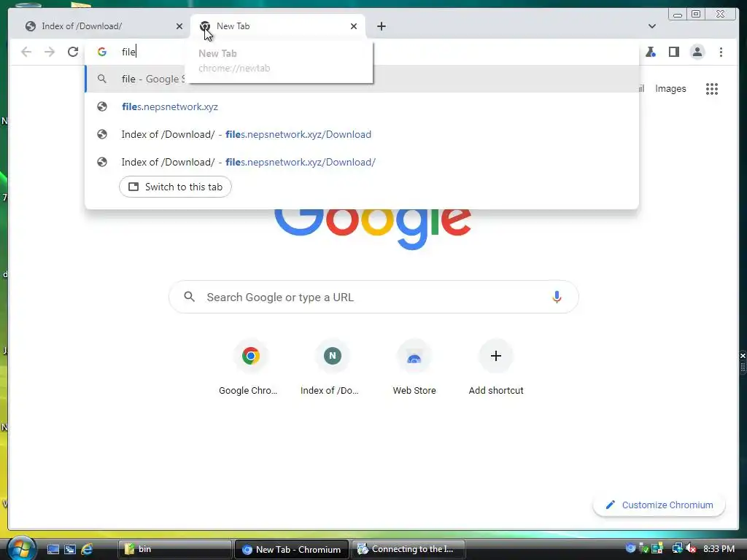
Task: Click the Chromium tray icon
Action: 631,548
